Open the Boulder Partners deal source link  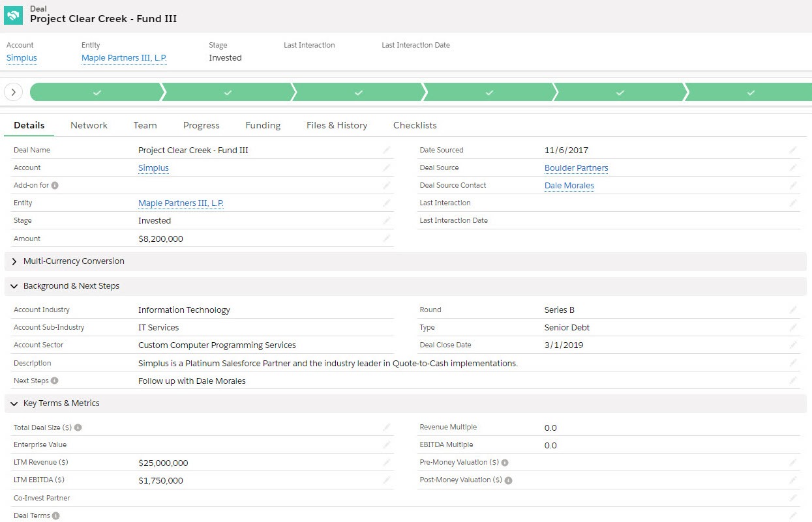577,168
